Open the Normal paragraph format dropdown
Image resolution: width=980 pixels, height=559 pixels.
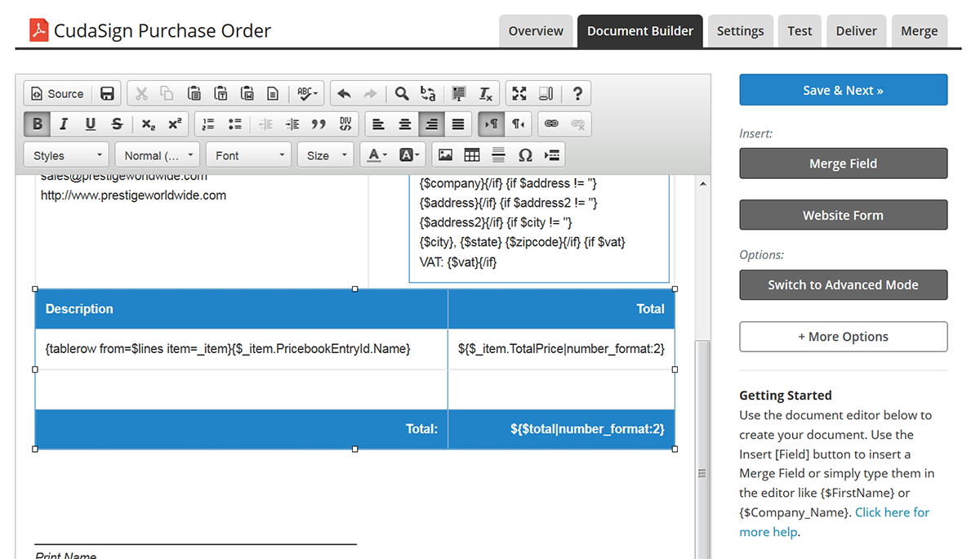point(158,155)
